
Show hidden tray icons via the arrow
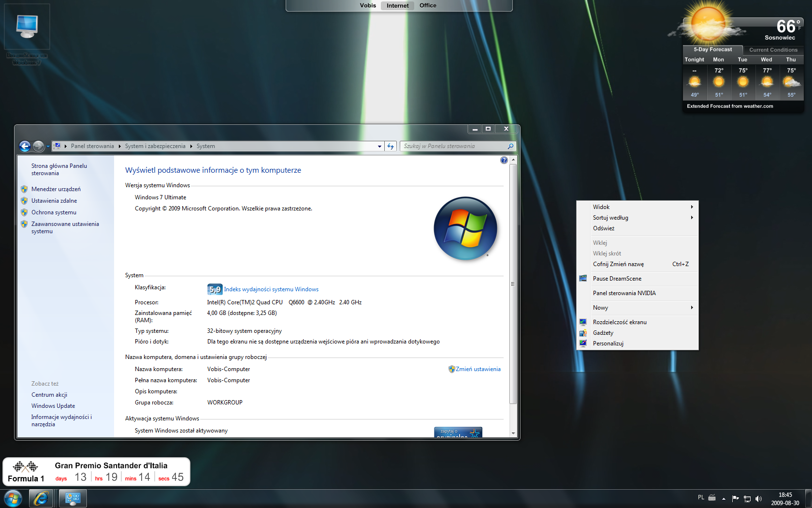724,499
